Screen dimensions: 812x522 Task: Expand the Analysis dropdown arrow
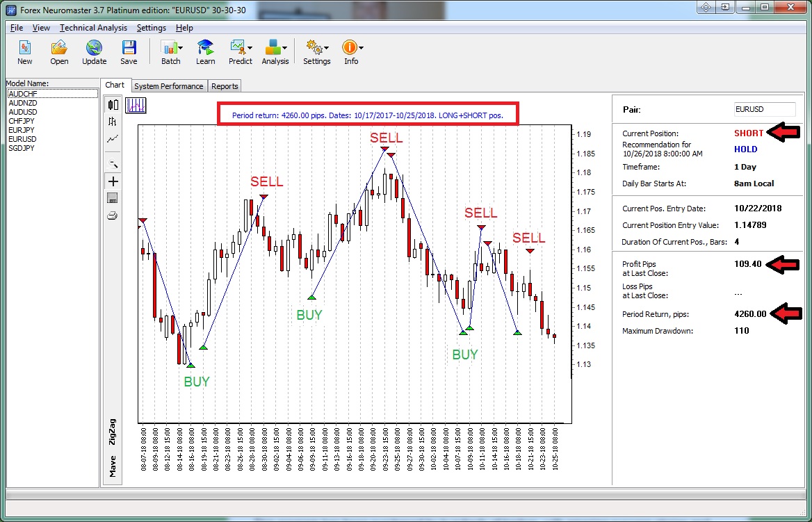(x=285, y=49)
